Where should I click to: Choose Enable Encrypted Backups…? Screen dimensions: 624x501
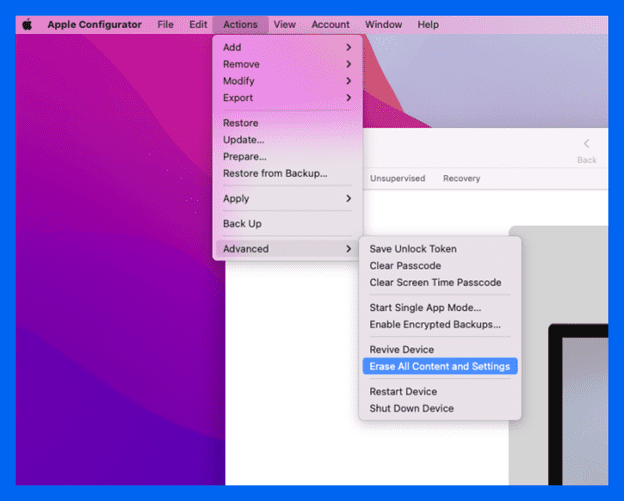pos(440,324)
